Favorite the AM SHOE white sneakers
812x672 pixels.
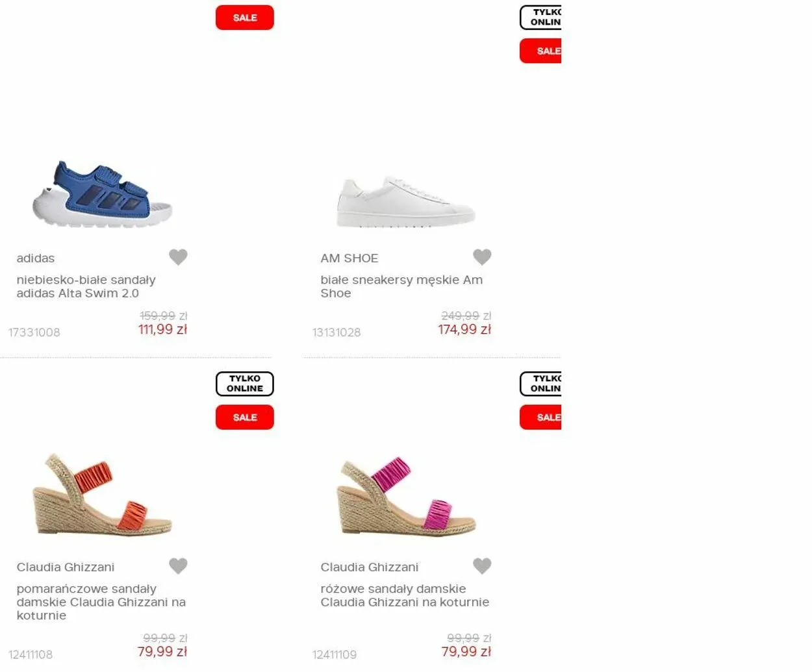(482, 257)
